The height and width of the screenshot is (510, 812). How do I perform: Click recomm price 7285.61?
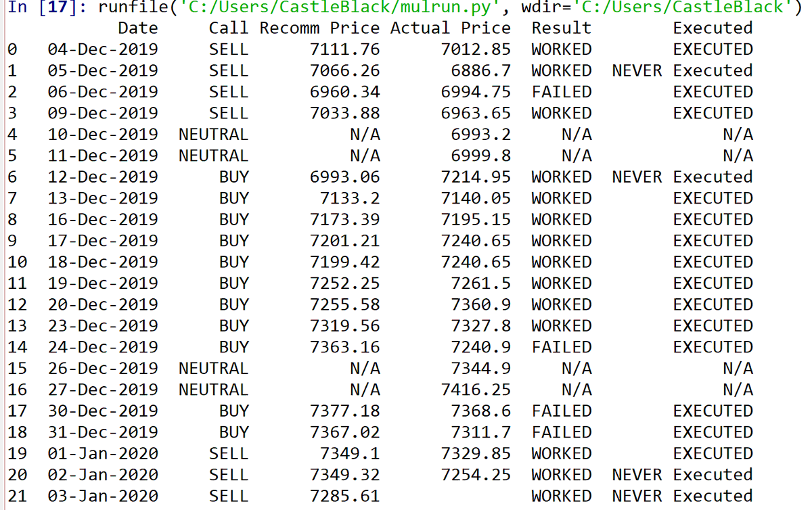[345, 496]
